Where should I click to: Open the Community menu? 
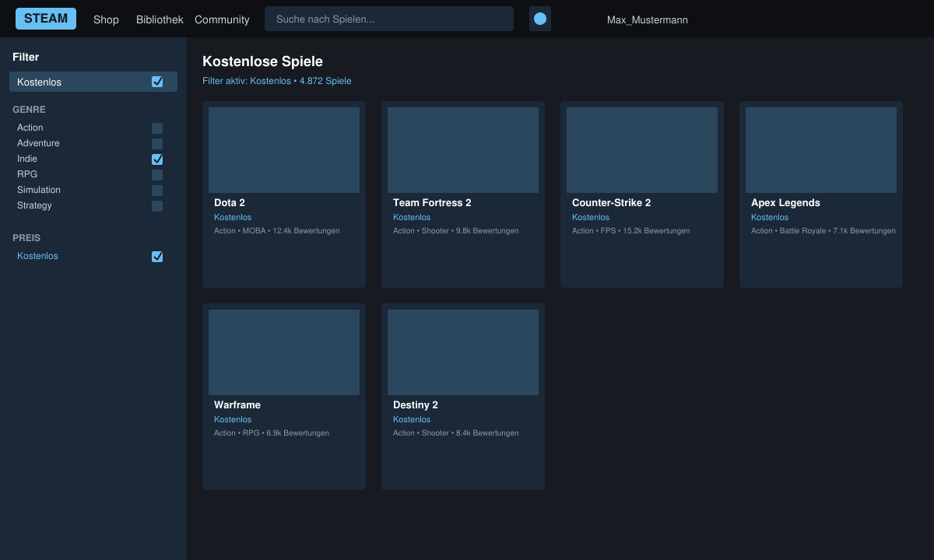(222, 19)
